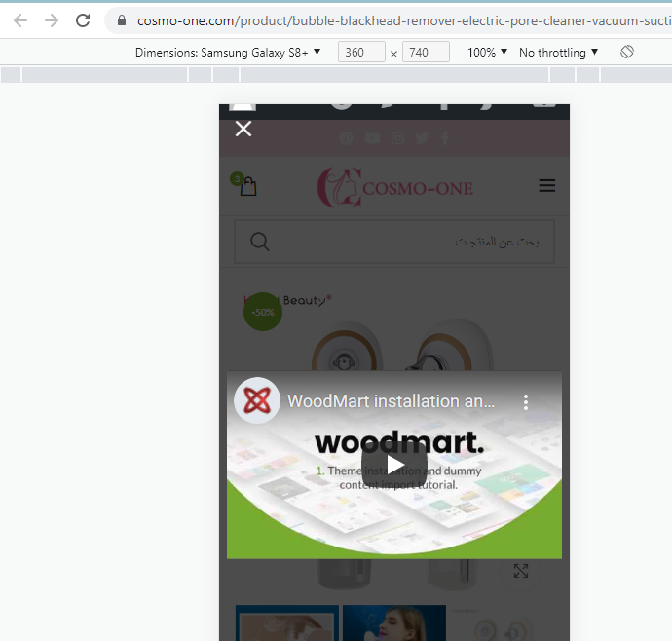The height and width of the screenshot is (641, 672).
Task: Select the woman face product thumbnail
Action: click(x=394, y=622)
